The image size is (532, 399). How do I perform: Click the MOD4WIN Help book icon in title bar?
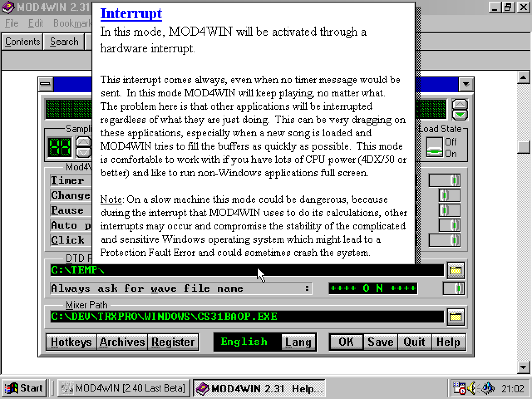tap(7, 7)
